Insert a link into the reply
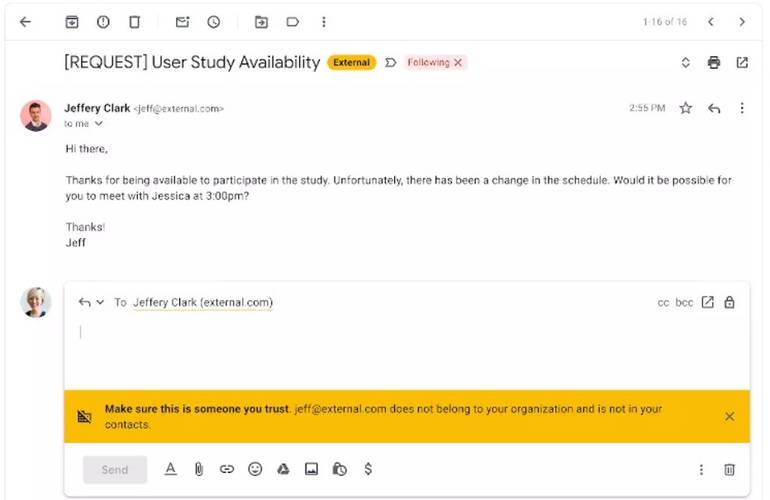Screen dimensions: 770x500 point(226,470)
